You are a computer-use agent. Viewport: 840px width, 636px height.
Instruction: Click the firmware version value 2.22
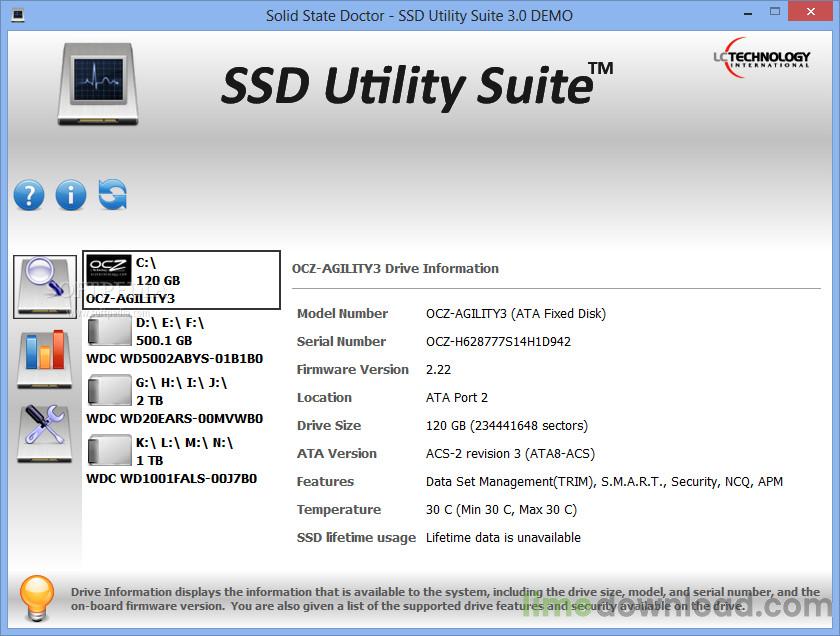(438, 370)
